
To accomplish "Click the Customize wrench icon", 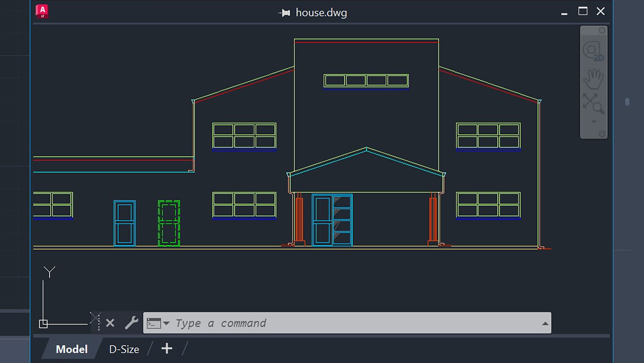I will (x=130, y=323).
